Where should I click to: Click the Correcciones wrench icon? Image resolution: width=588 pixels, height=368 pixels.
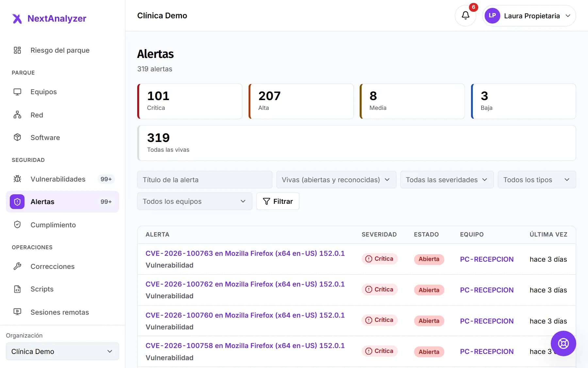17,266
